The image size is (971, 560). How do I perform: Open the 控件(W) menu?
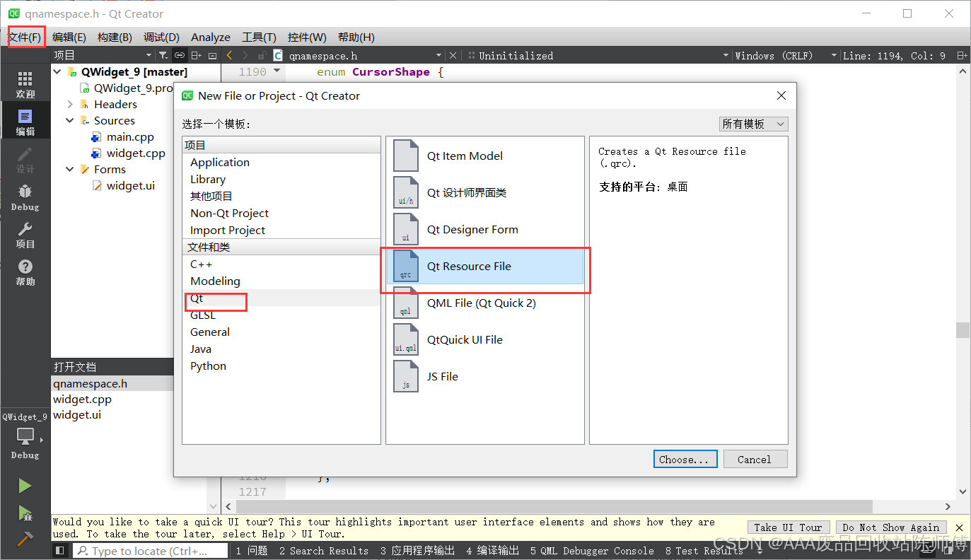click(x=307, y=37)
